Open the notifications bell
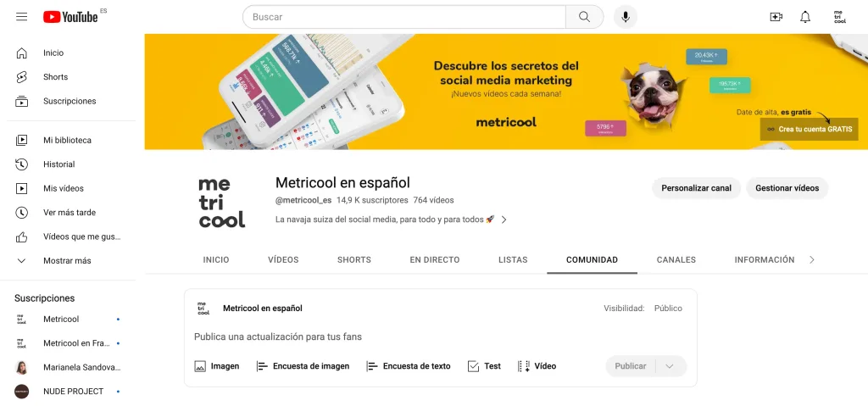The image size is (868, 406). [805, 17]
